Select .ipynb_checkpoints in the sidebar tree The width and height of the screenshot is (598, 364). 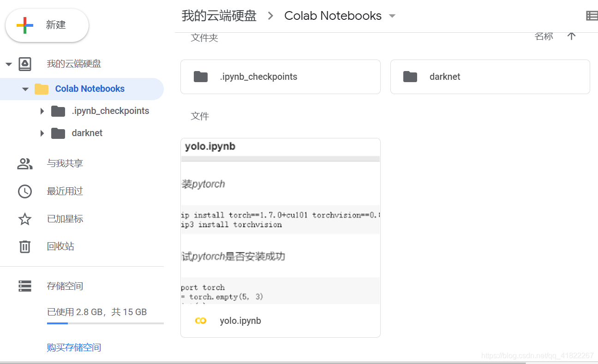click(x=110, y=111)
